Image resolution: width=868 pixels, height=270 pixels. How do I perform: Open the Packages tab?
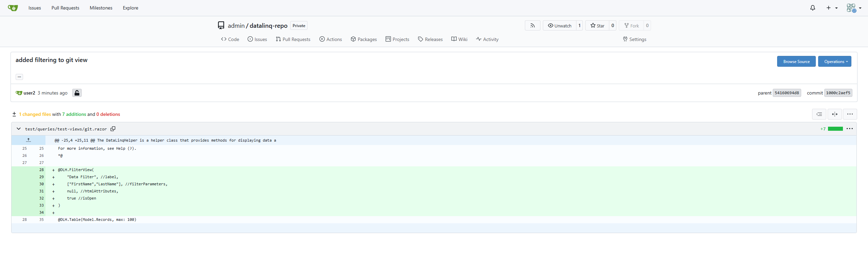click(364, 39)
